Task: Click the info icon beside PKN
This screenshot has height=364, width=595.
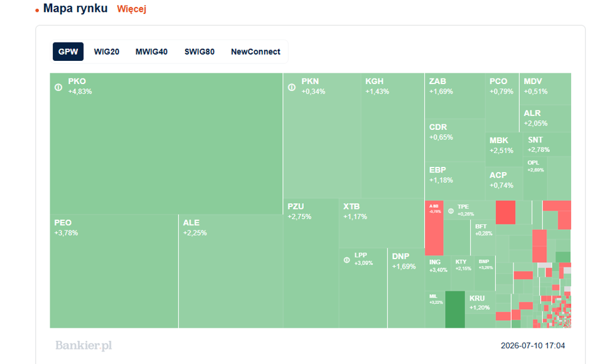Action: (291, 87)
